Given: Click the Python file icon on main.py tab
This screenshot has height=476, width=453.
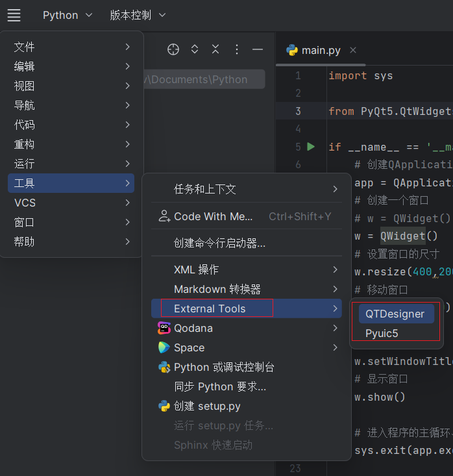Looking at the screenshot, I should click(292, 50).
